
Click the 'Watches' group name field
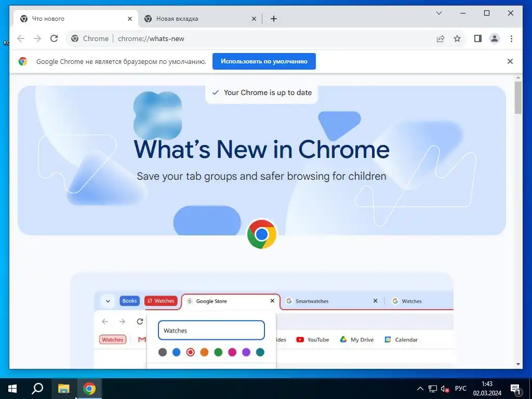coord(211,330)
